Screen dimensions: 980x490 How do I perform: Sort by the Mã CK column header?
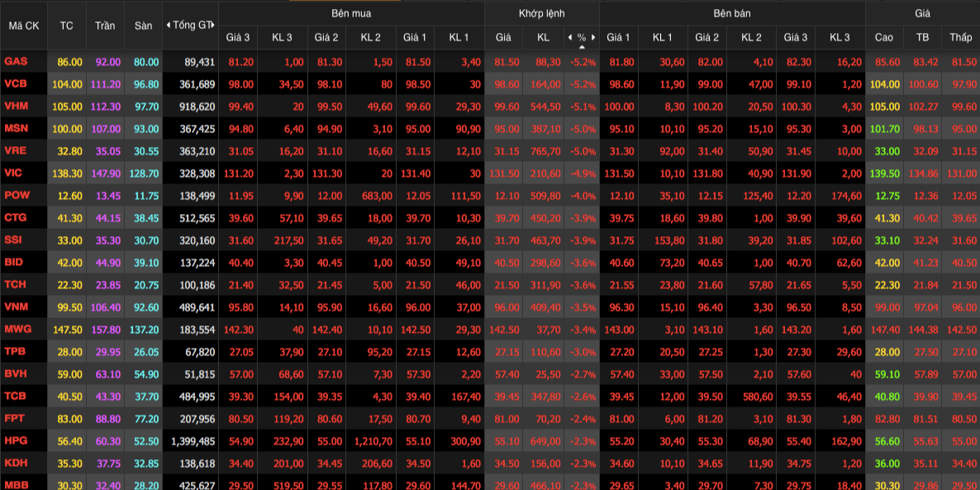(24, 26)
